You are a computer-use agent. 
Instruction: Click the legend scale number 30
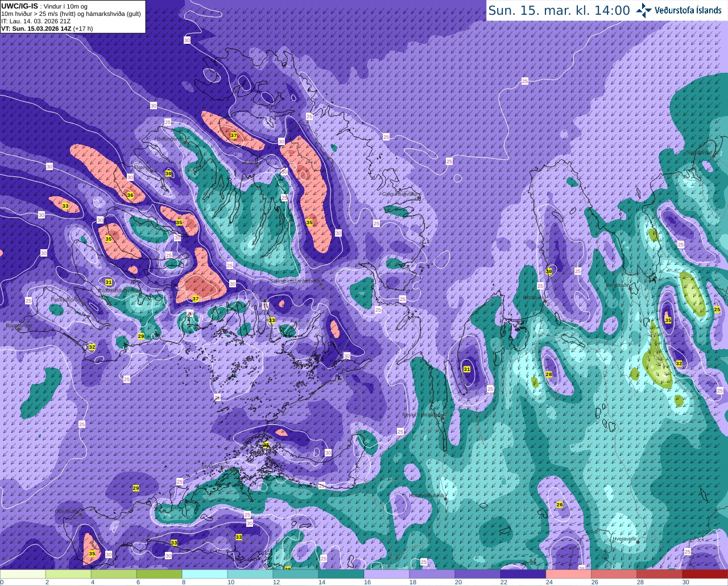click(x=685, y=582)
